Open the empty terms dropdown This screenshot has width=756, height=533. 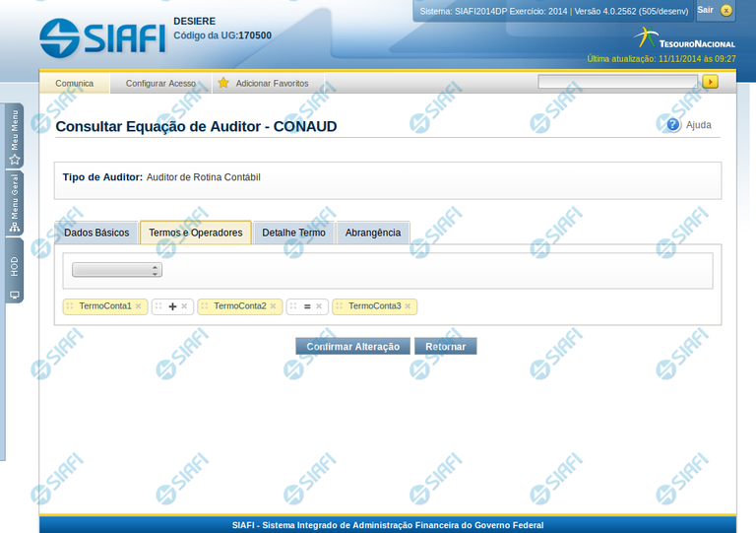point(117,270)
